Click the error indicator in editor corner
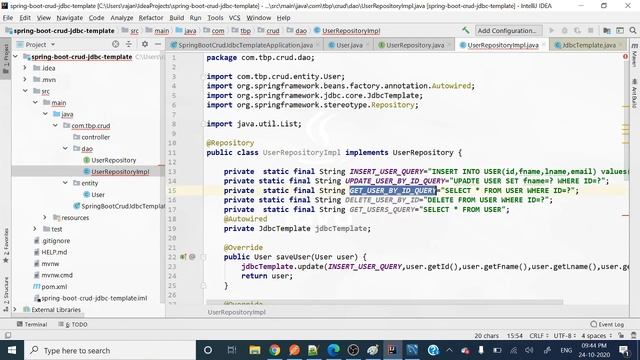The width and height of the screenshot is (640, 360). (x=625, y=57)
